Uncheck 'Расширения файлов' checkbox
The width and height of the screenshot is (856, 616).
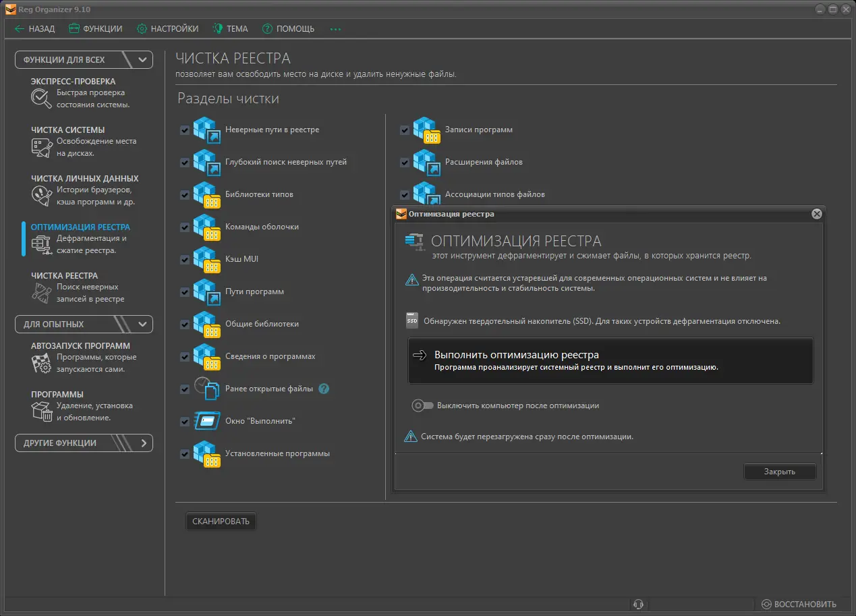405,163
